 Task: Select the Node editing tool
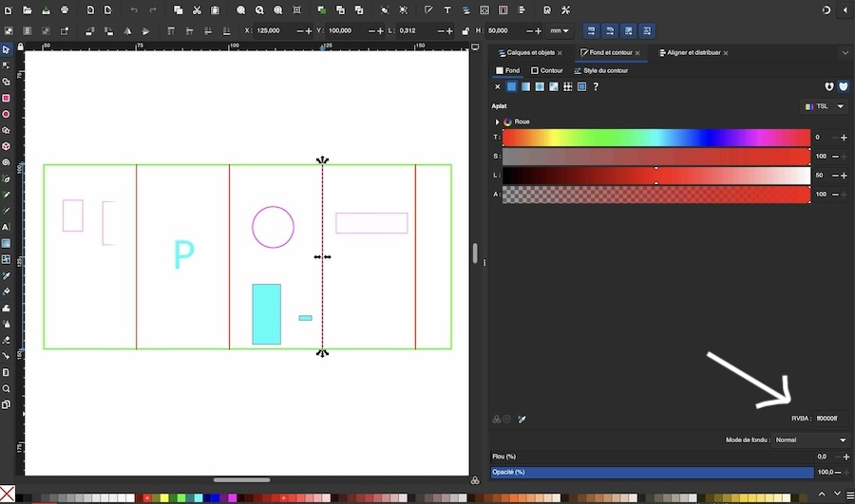click(6, 65)
